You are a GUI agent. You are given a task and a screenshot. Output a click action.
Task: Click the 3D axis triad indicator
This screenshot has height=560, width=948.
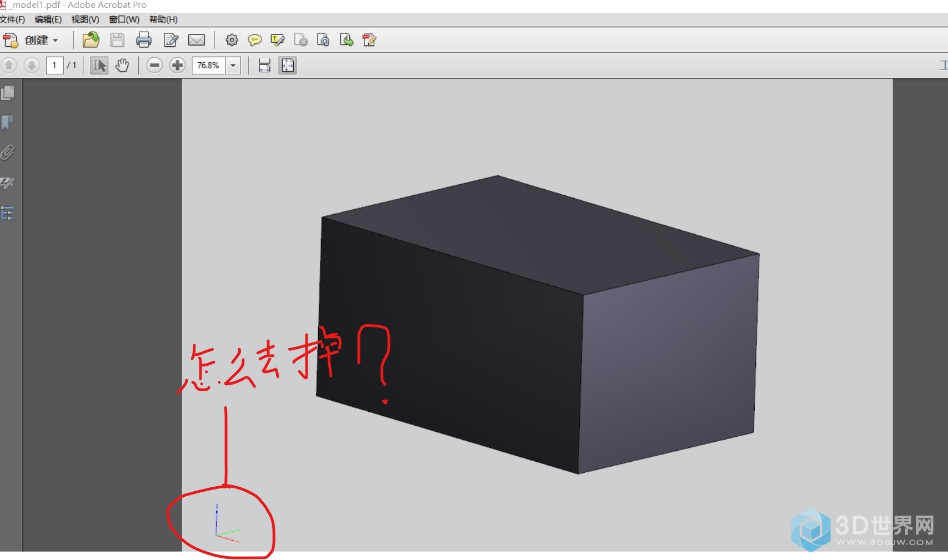(227, 523)
